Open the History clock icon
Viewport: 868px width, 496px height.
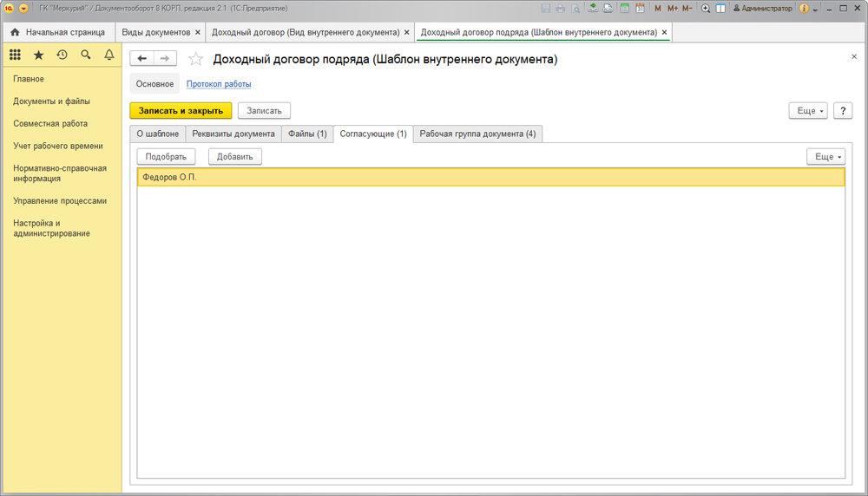pos(62,55)
